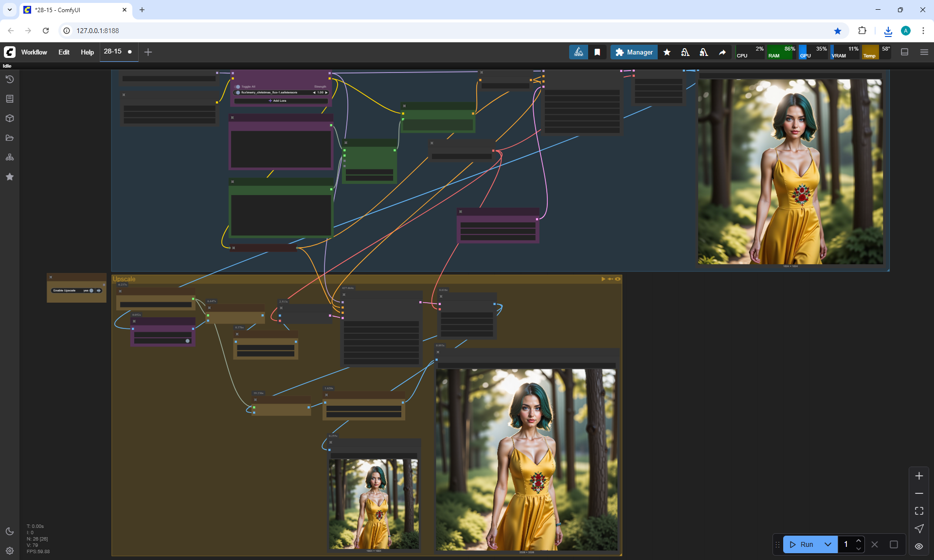
Task: Click the Add Lora button
Action: pos(278,101)
